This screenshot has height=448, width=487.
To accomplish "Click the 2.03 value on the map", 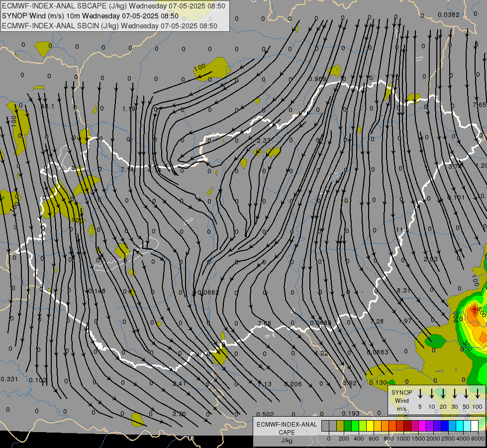I will 430,259.
